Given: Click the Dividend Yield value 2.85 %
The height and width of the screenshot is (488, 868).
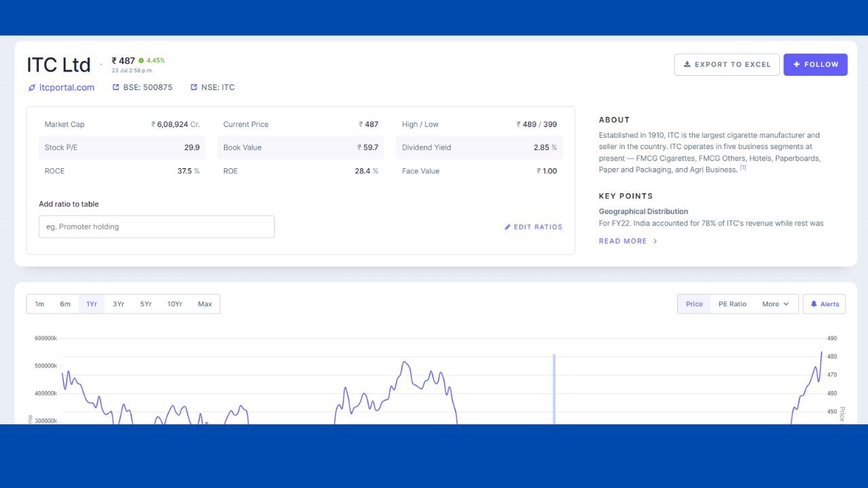Looking at the screenshot, I should pyautogui.click(x=545, y=148).
